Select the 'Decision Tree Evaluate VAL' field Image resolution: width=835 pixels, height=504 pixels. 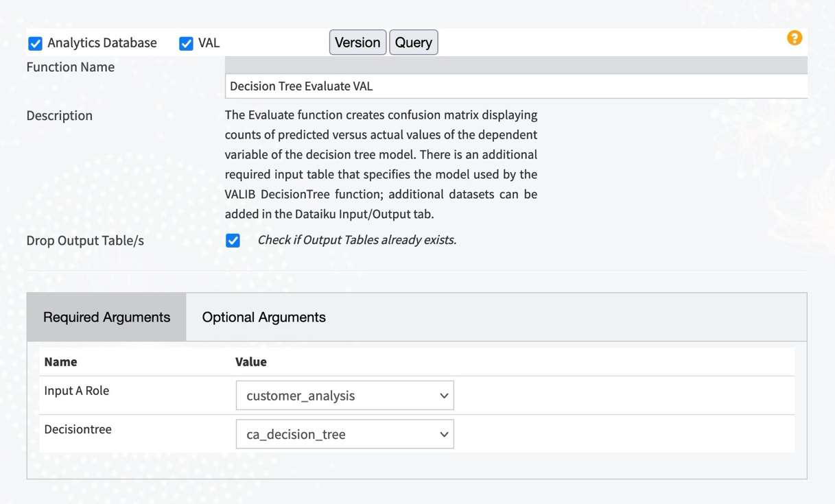pyautogui.click(x=516, y=86)
